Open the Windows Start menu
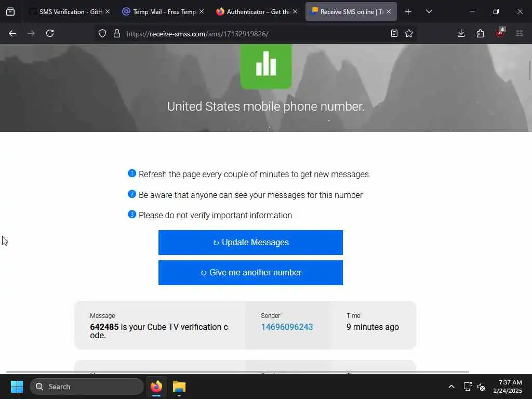The width and height of the screenshot is (532, 399). click(x=17, y=387)
